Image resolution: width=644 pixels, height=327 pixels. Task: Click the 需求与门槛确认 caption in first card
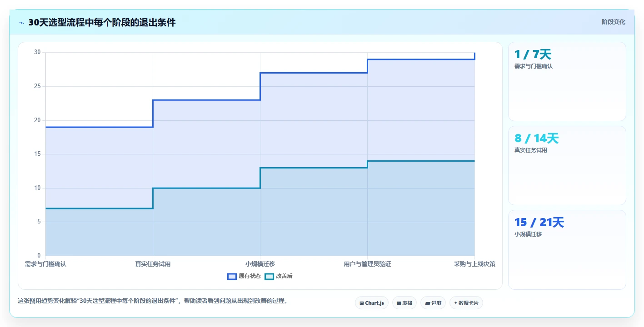click(533, 66)
